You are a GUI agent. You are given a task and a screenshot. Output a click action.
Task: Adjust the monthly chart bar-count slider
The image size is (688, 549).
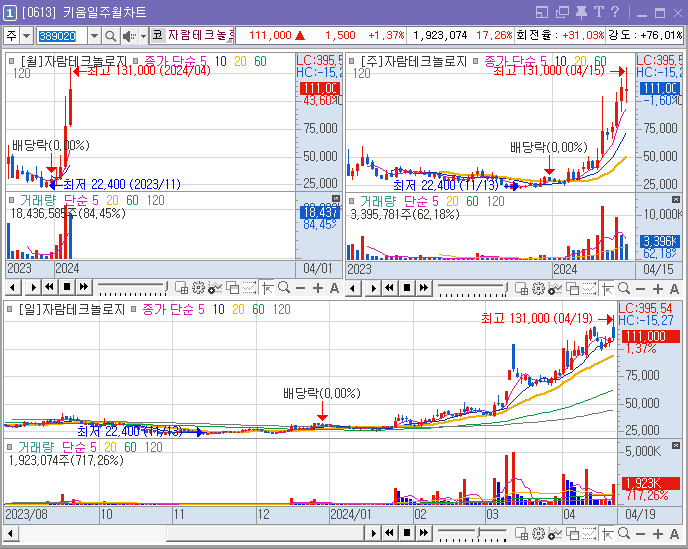pos(133,288)
